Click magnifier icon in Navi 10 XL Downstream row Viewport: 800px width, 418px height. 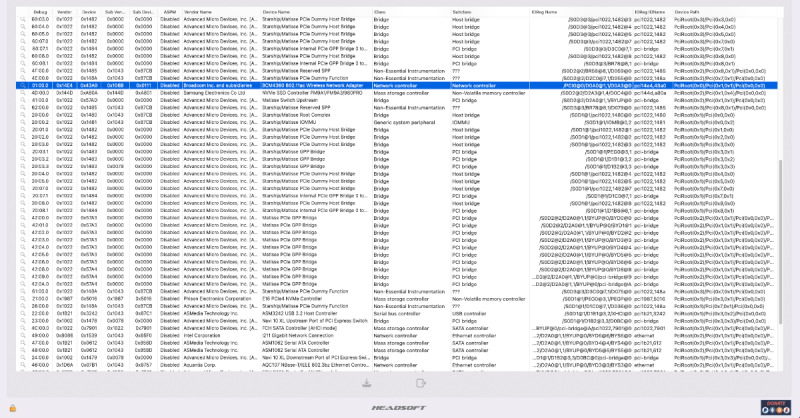click(23, 358)
